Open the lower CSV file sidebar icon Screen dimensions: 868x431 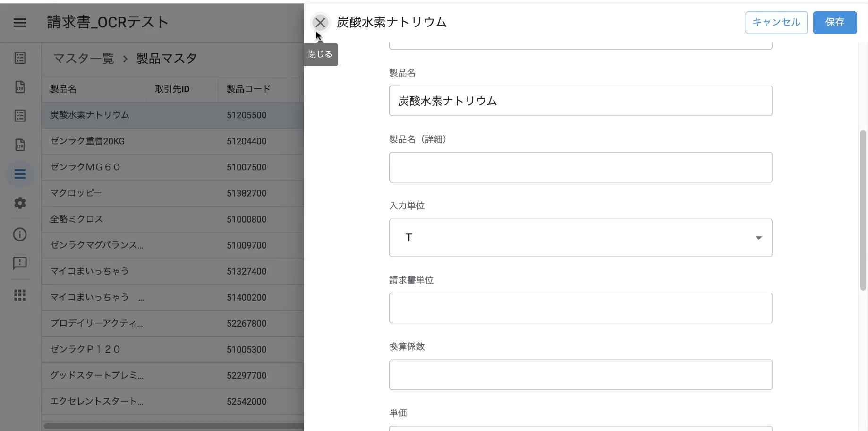20,145
